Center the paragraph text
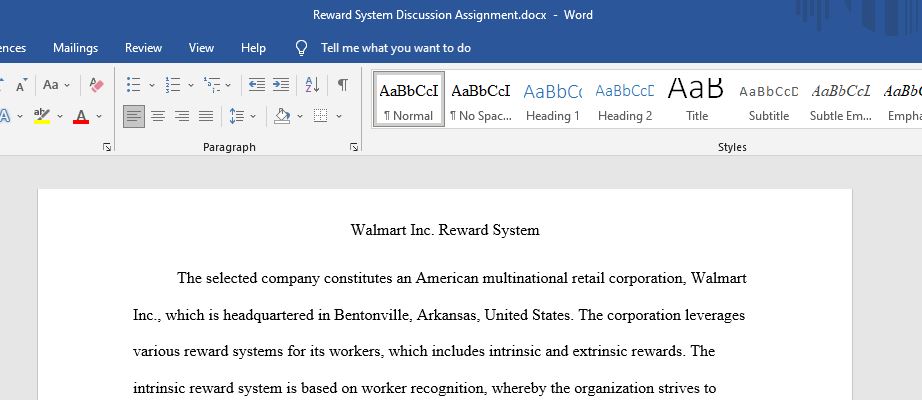922x400 pixels. (x=158, y=116)
